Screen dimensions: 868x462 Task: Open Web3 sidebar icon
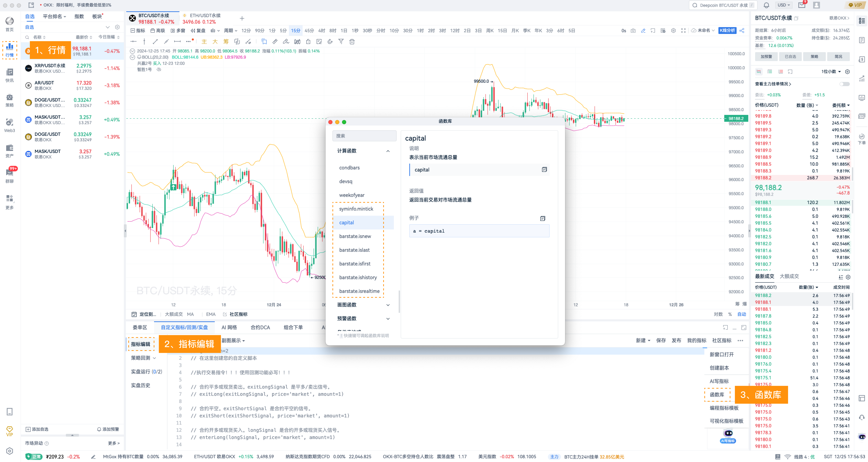point(10,126)
